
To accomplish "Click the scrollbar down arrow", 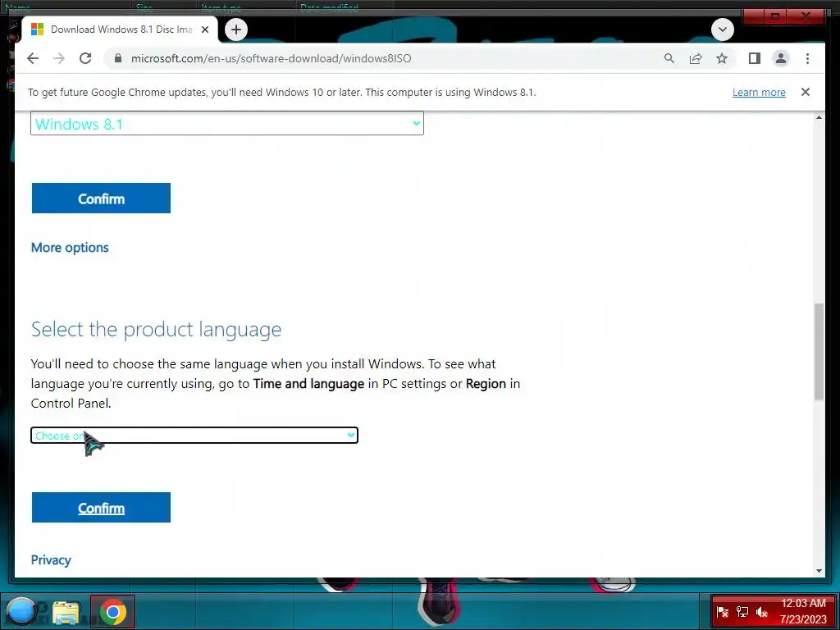I will coord(819,571).
